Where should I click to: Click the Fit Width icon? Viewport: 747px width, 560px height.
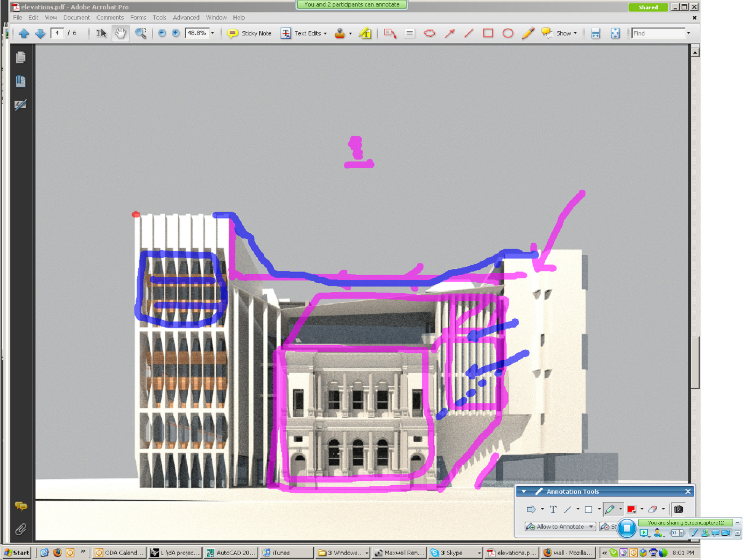[595, 33]
